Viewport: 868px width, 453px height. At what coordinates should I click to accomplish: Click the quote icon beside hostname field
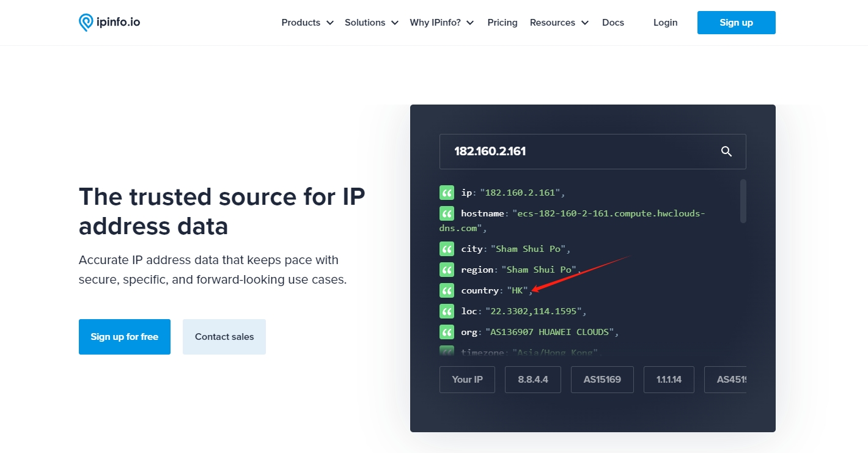[x=447, y=213]
